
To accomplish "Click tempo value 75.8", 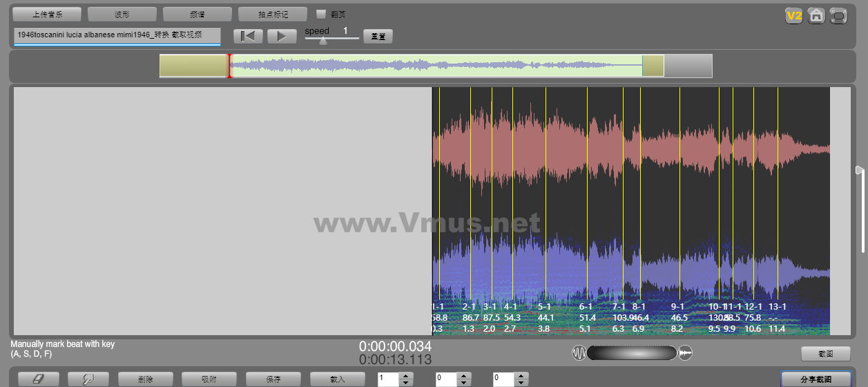I will coord(753,317).
